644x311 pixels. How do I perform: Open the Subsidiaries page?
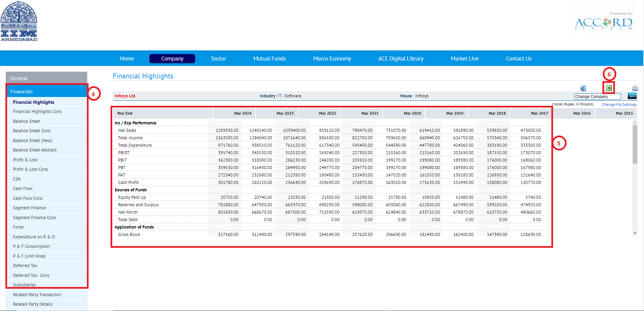tap(24, 285)
